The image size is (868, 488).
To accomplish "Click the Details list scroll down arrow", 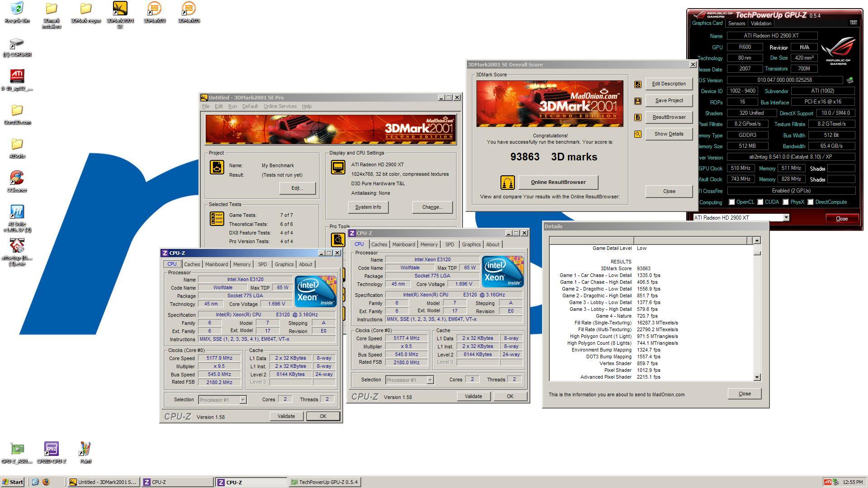I will pos(757,377).
